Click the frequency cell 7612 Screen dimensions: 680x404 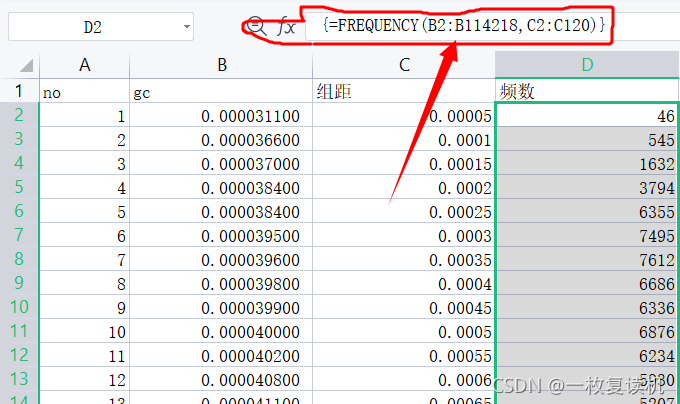coord(587,259)
